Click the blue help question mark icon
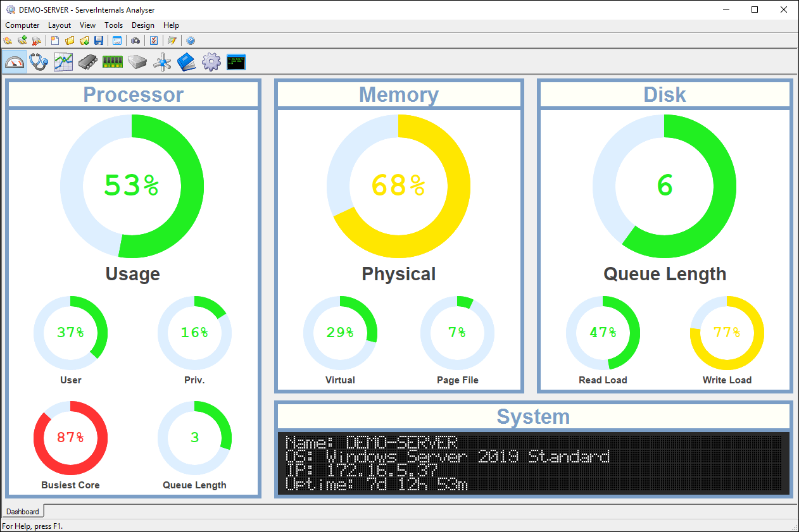The height and width of the screenshot is (532, 799). coord(191,40)
